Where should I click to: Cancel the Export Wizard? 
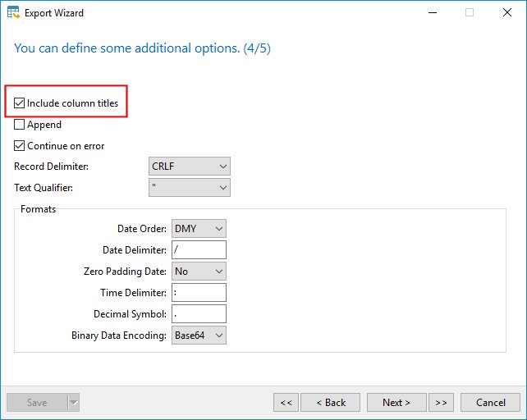[490, 403]
